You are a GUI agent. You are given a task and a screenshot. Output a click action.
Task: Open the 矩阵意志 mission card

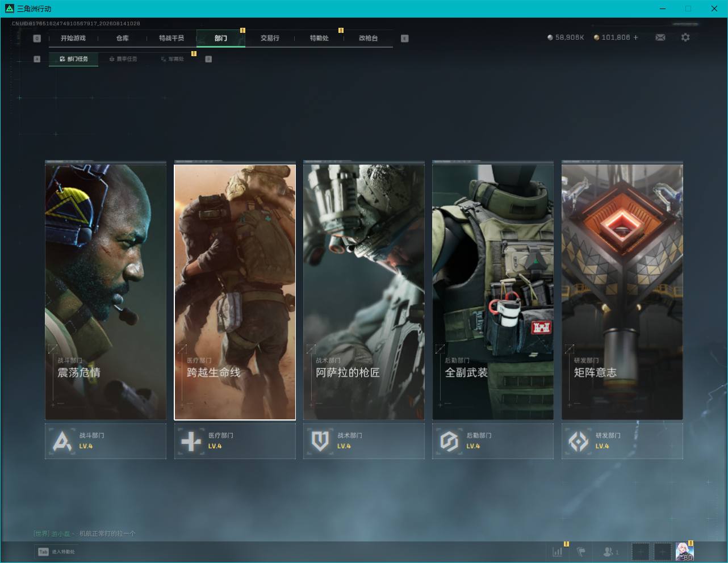622,292
